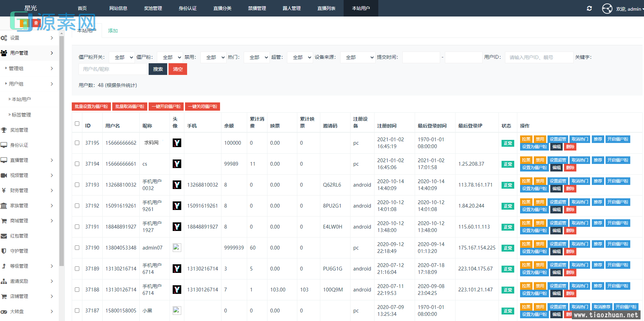
Task: Expand the 直播管理 sidebar menu
Action: (x=27, y=160)
